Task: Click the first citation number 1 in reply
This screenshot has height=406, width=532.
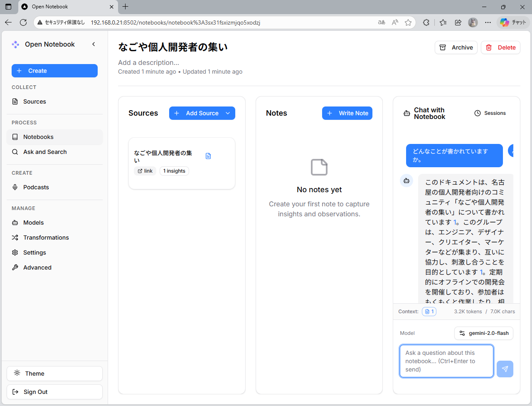Action: 455,222
